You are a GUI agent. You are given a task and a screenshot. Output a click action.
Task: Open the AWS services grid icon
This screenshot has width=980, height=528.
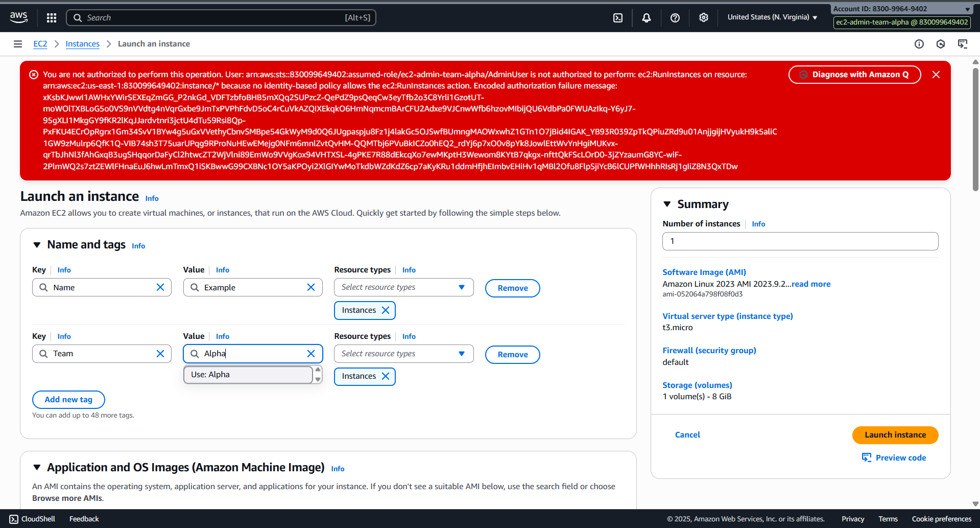pos(51,17)
